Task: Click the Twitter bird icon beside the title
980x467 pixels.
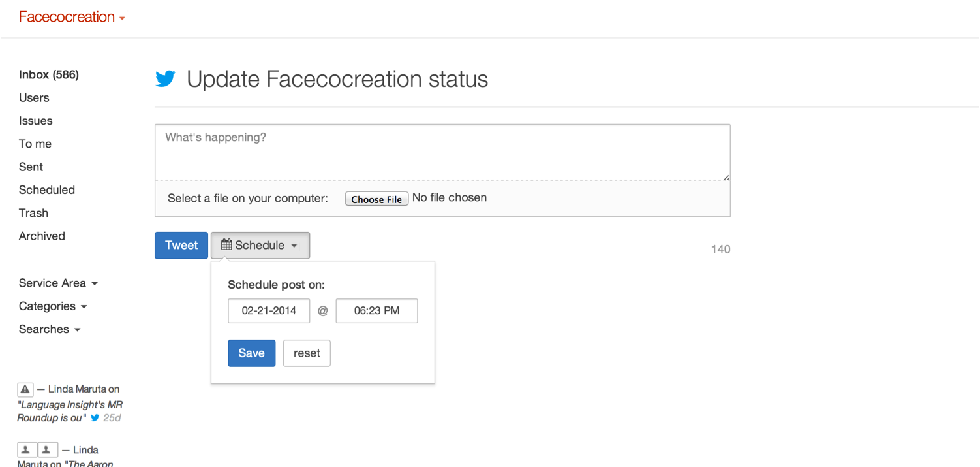Action: (165, 79)
